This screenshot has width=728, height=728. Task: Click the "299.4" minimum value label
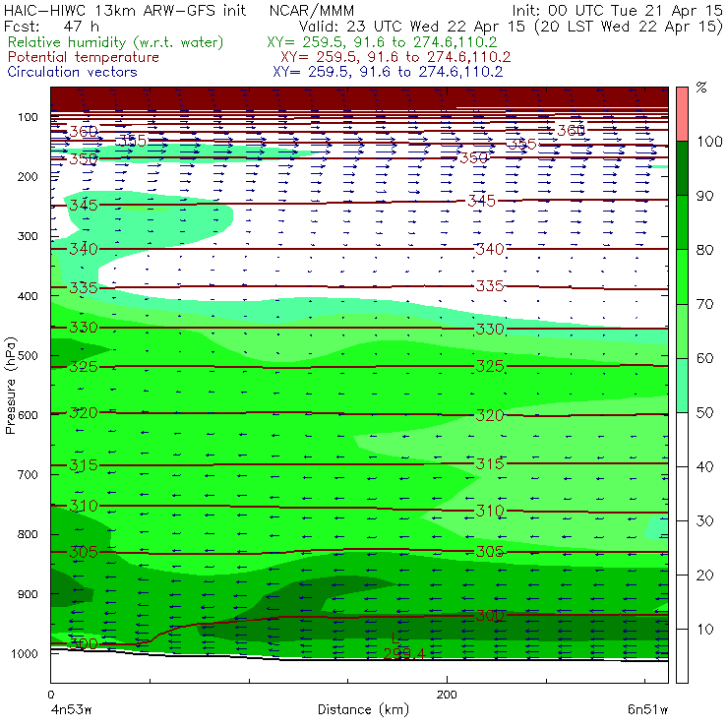pyautogui.click(x=404, y=653)
